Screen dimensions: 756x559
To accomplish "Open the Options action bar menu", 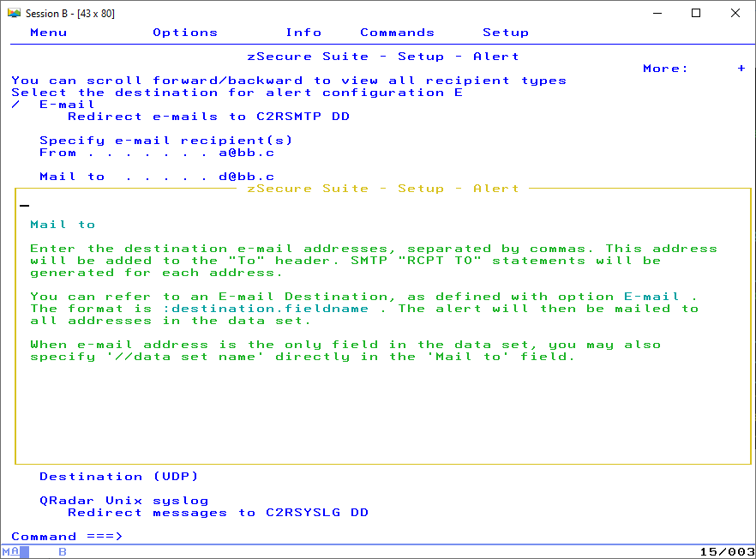I will (185, 33).
